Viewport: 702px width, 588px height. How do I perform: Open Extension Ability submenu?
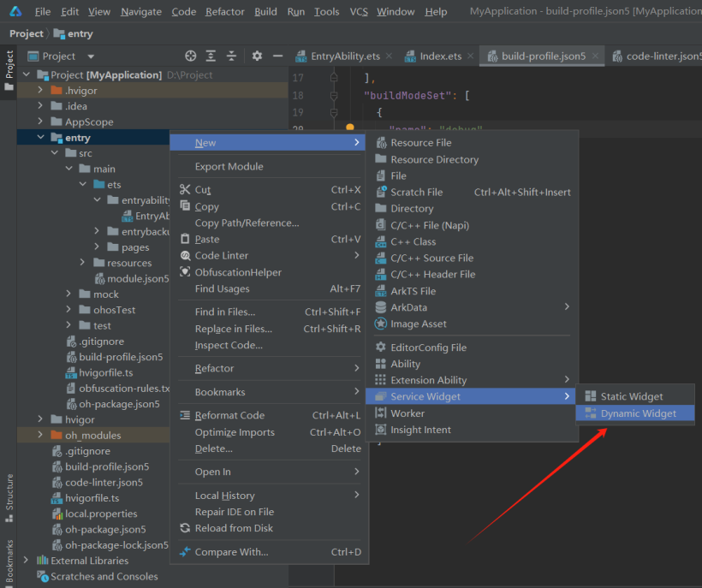[x=472, y=380]
